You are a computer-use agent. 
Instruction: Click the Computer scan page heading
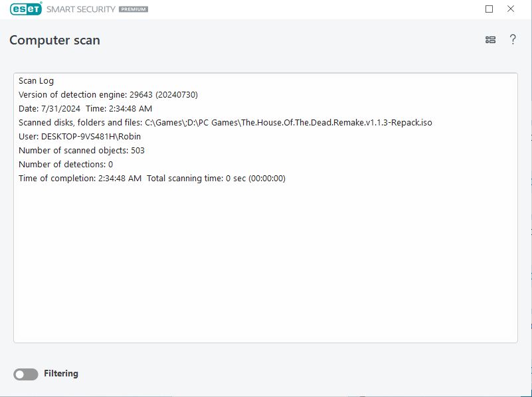[54, 40]
